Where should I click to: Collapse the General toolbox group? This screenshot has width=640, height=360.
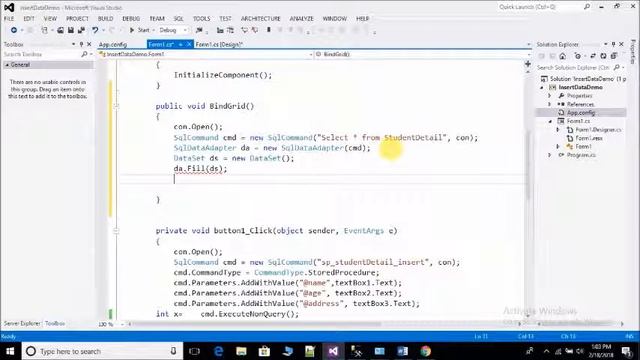[x=7, y=65]
